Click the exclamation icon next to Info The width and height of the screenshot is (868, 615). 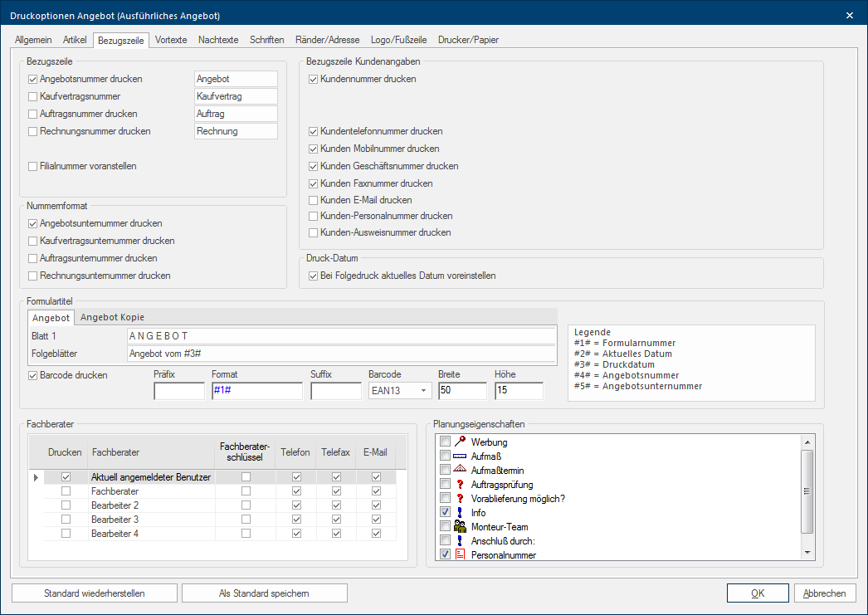pyautogui.click(x=460, y=512)
